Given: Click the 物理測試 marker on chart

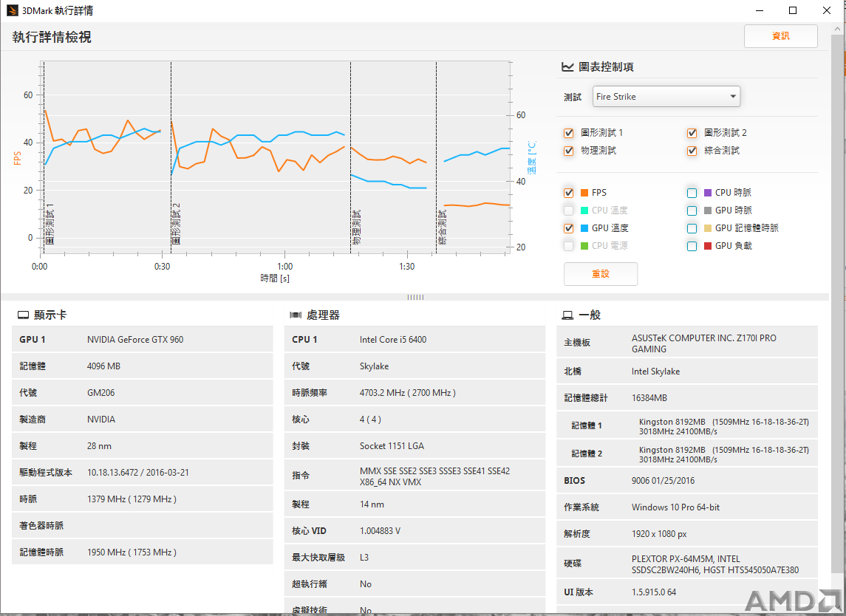Looking at the screenshot, I should coord(356,227).
